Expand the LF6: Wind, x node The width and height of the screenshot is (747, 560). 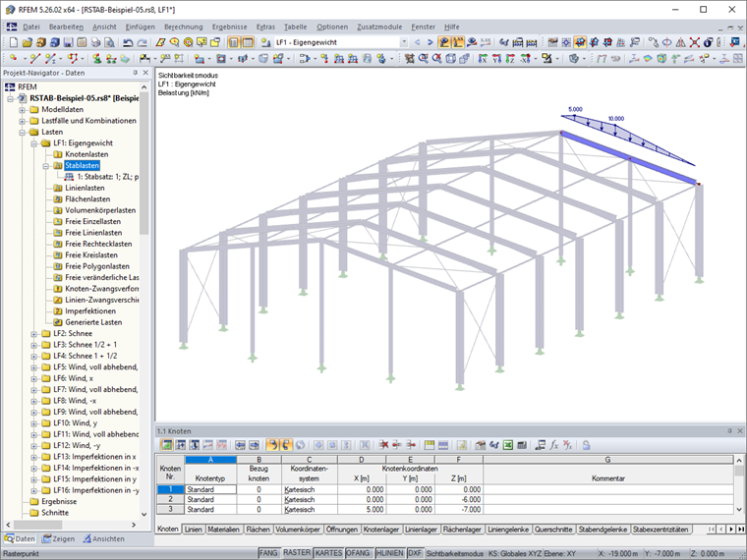click(x=33, y=378)
